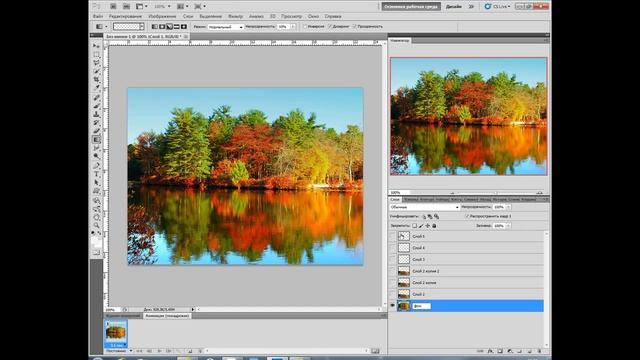This screenshot has height=360, width=640.
Task: Switch to the Дизайн workspace
Action: click(x=453, y=7)
